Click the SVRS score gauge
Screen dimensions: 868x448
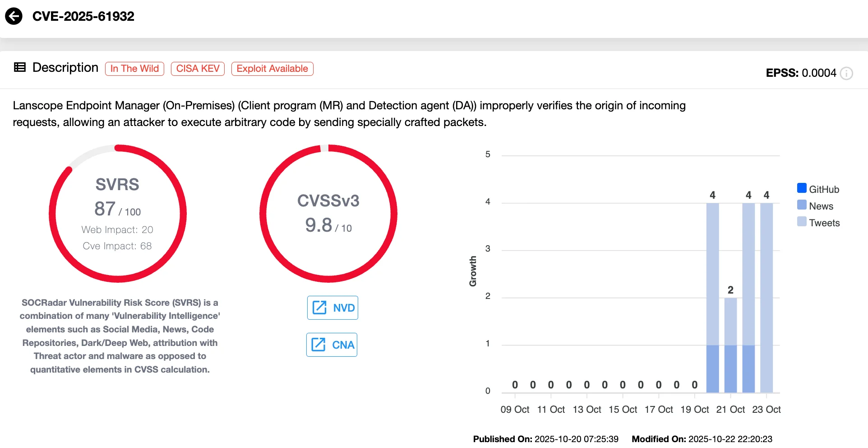(x=118, y=214)
